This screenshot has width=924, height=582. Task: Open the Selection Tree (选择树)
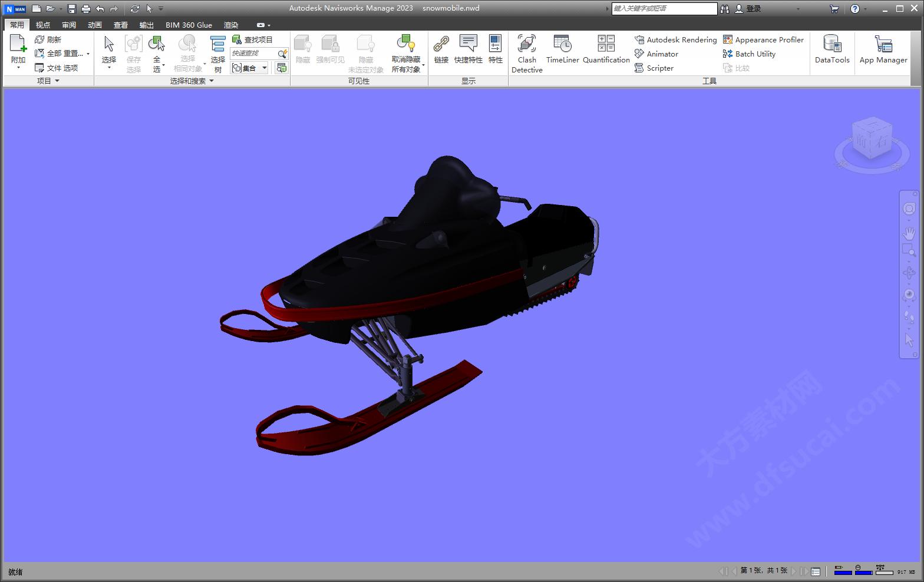[x=218, y=53]
